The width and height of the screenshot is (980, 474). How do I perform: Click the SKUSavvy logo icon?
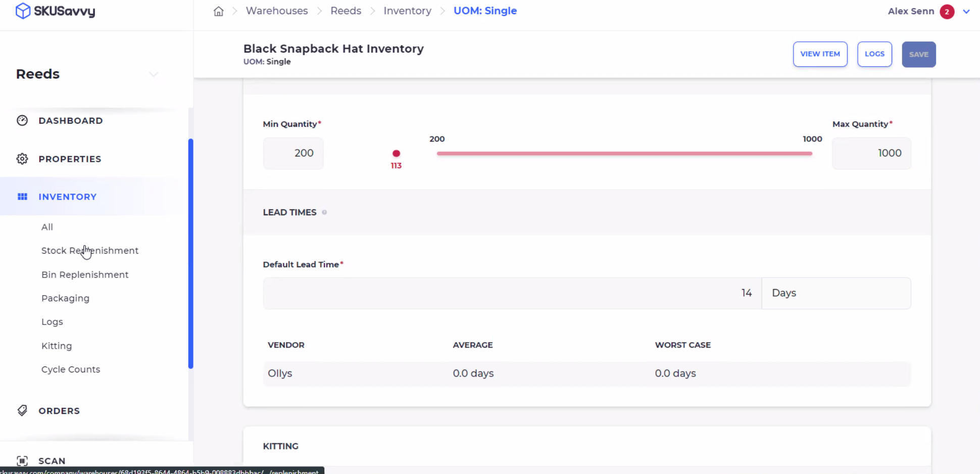coord(23,11)
